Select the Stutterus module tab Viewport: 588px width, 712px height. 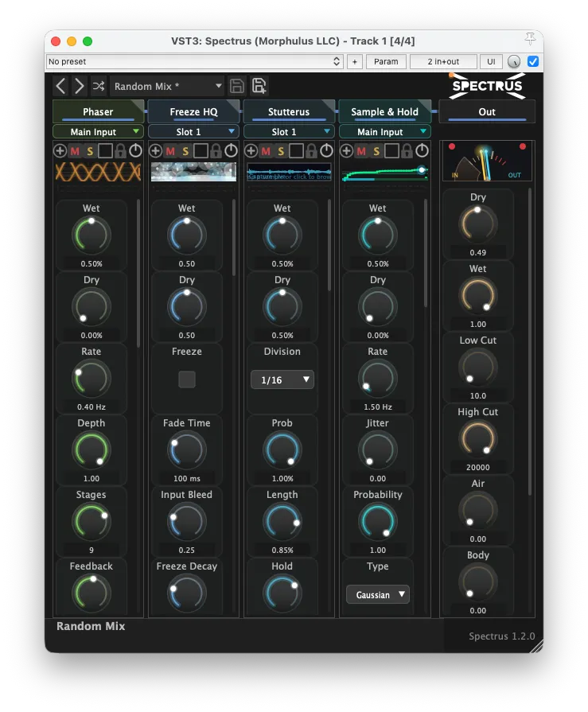coord(289,111)
